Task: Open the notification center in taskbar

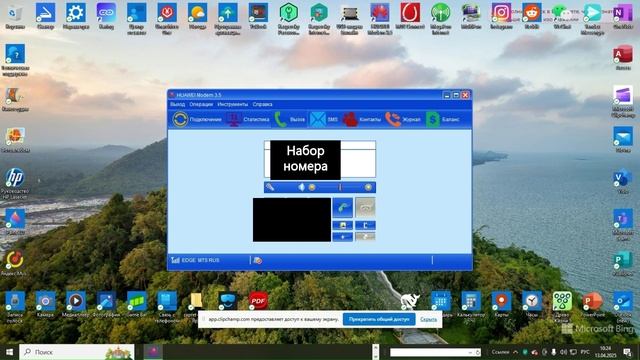Action: 627,352
